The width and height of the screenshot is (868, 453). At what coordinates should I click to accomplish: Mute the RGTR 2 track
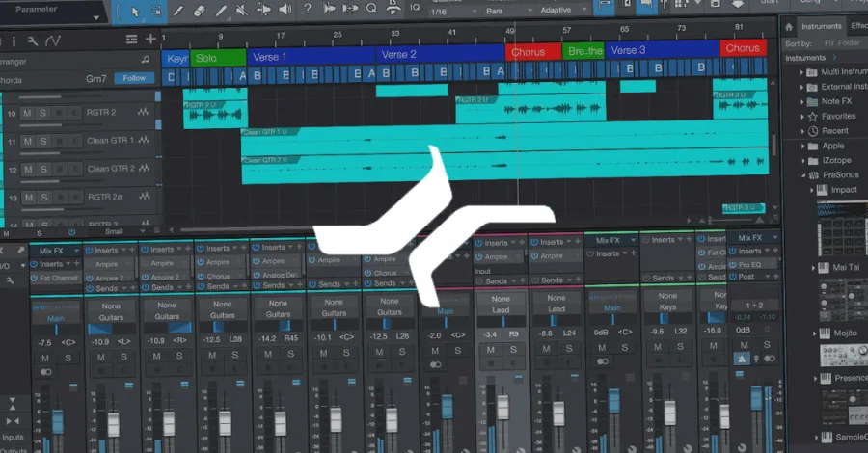pyautogui.click(x=27, y=113)
